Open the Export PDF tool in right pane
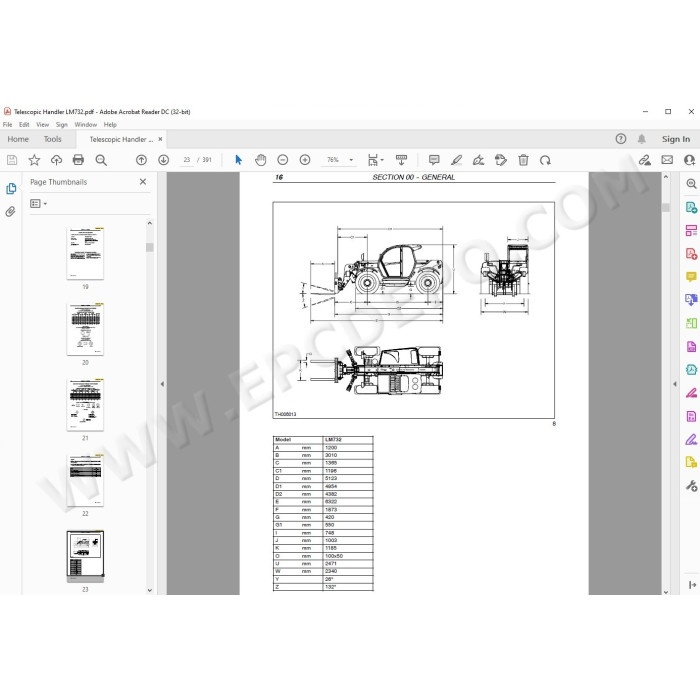Viewport: 700px width, 700px height. pos(691,207)
